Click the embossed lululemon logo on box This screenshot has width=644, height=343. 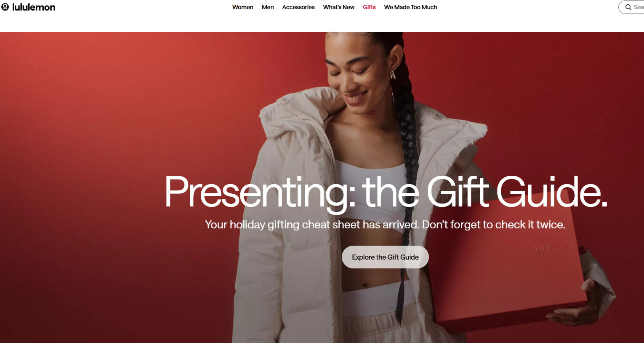[x=553, y=248]
